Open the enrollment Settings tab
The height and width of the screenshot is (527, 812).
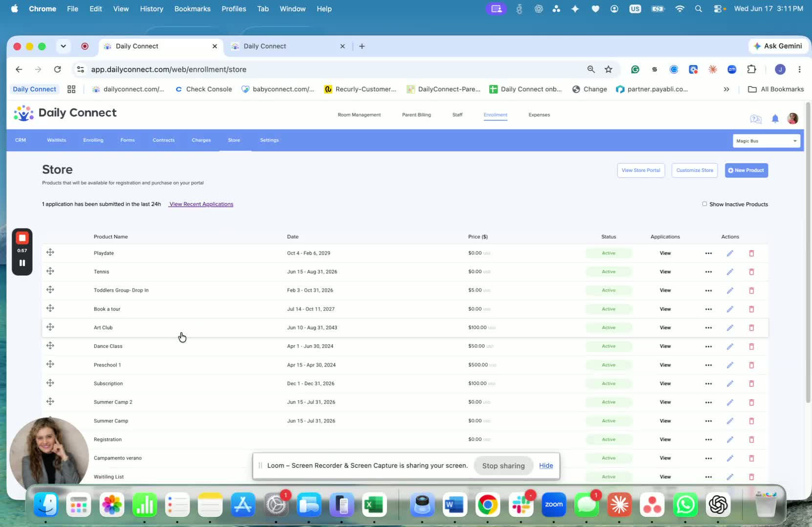[269, 140]
